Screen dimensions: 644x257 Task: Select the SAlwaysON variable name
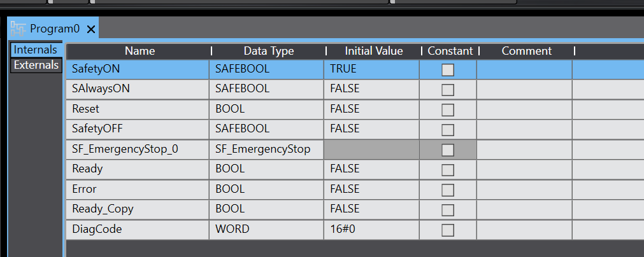(138, 89)
